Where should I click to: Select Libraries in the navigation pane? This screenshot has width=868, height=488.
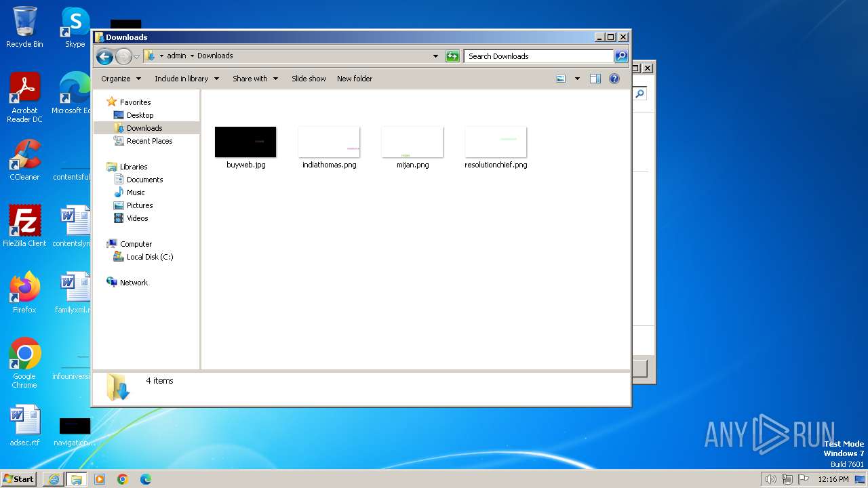pos(134,167)
